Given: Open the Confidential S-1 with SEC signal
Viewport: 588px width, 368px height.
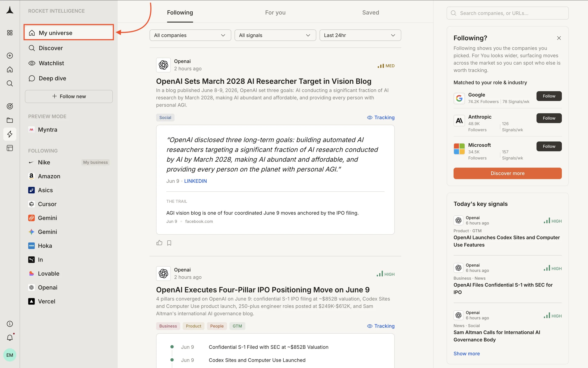Looking at the screenshot, I should click(503, 288).
